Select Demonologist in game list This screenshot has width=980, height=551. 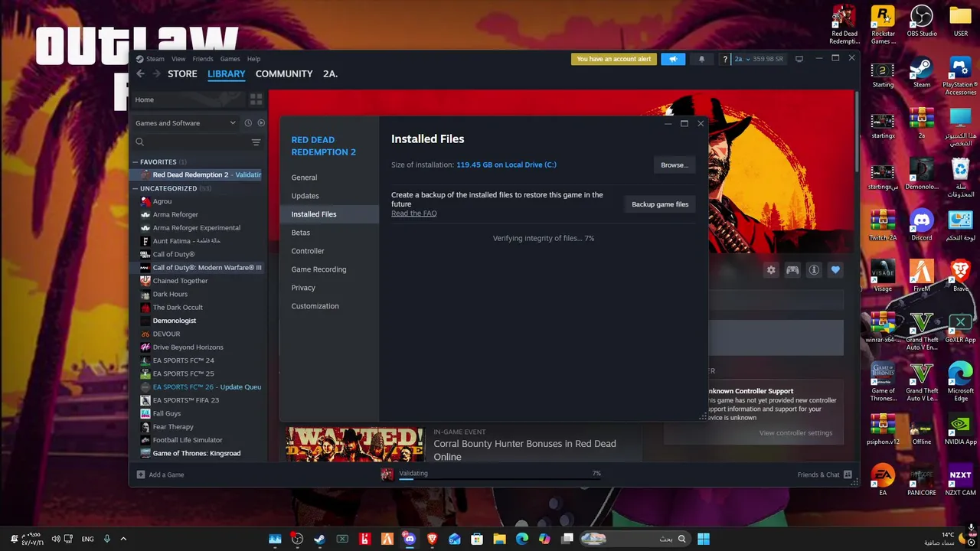click(198, 321)
